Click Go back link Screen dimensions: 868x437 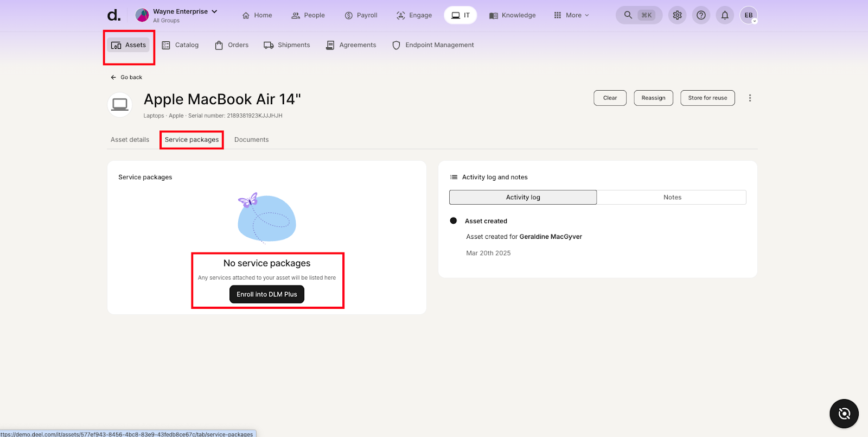tap(126, 77)
